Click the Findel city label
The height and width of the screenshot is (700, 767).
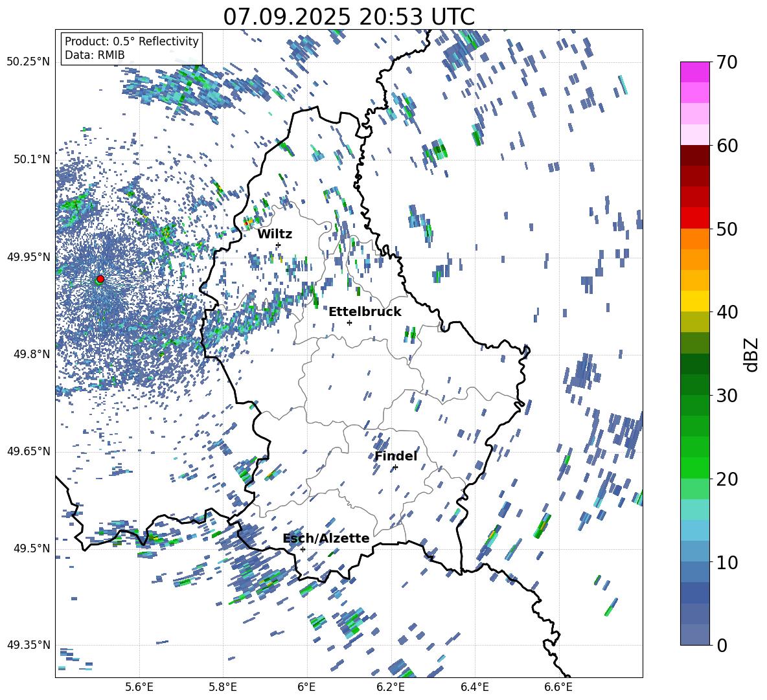pyautogui.click(x=396, y=456)
